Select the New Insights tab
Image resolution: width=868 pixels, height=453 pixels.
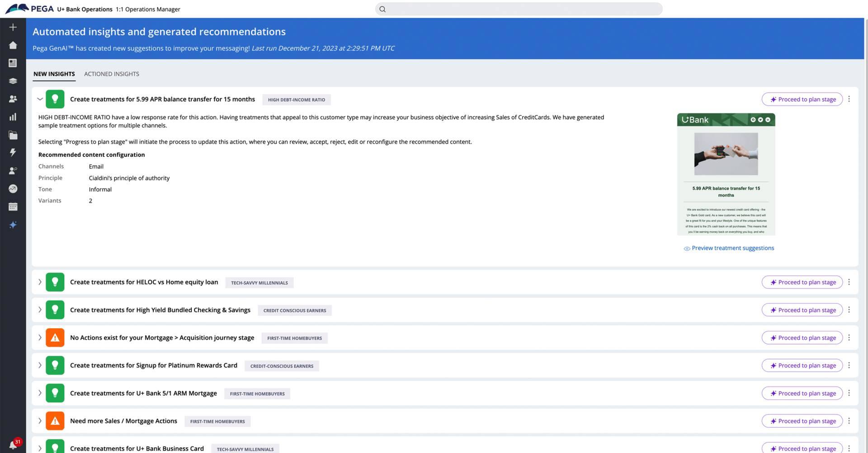(x=54, y=74)
